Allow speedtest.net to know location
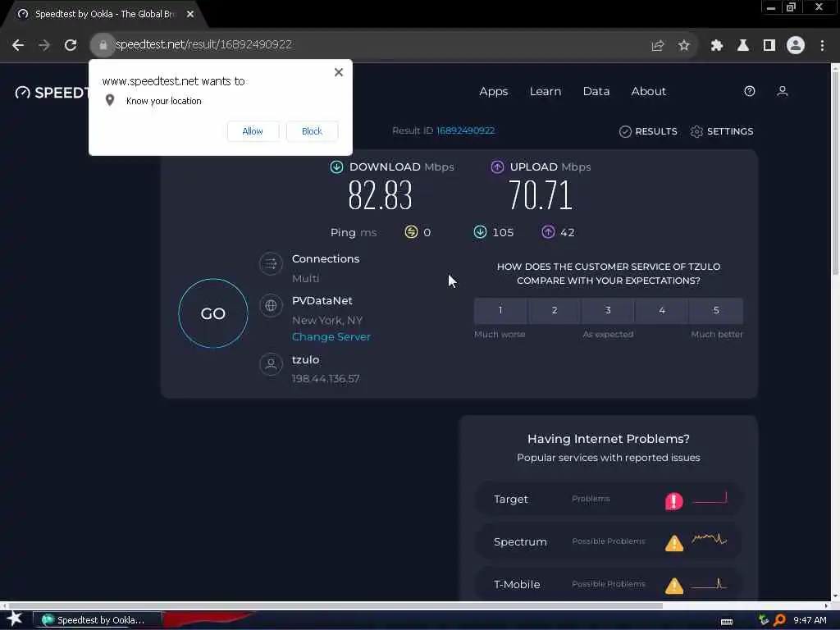The image size is (840, 630). click(253, 131)
